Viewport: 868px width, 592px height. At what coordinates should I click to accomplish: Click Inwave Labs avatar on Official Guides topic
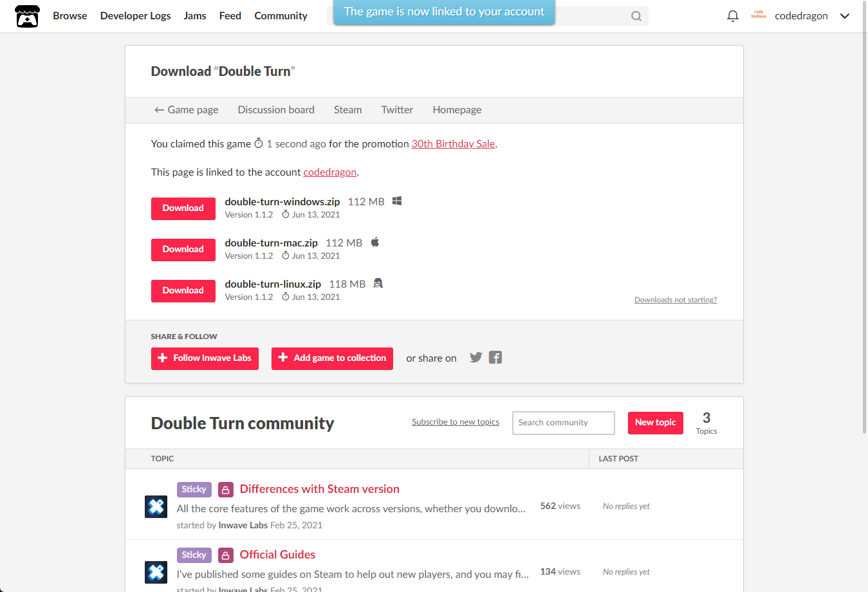click(156, 572)
